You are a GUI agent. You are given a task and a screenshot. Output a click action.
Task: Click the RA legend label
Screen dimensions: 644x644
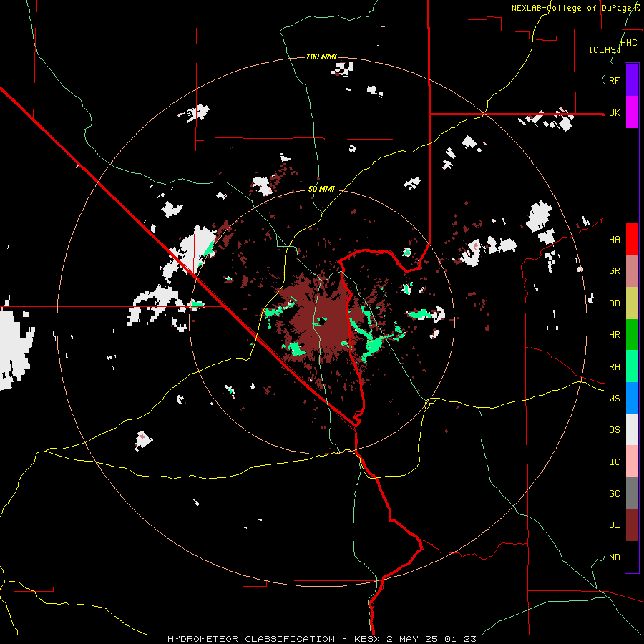pyautogui.click(x=614, y=367)
